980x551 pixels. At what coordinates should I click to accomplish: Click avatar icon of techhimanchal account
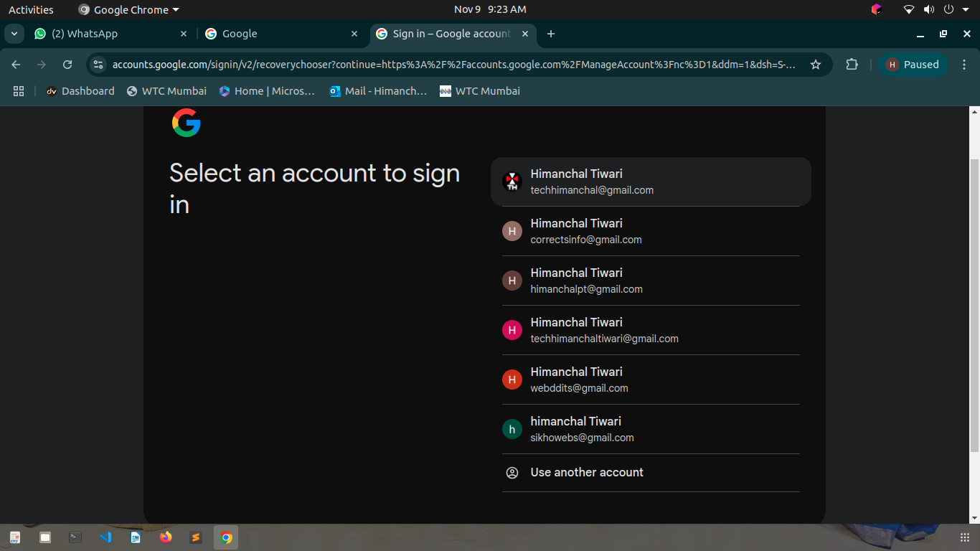tap(512, 182)
